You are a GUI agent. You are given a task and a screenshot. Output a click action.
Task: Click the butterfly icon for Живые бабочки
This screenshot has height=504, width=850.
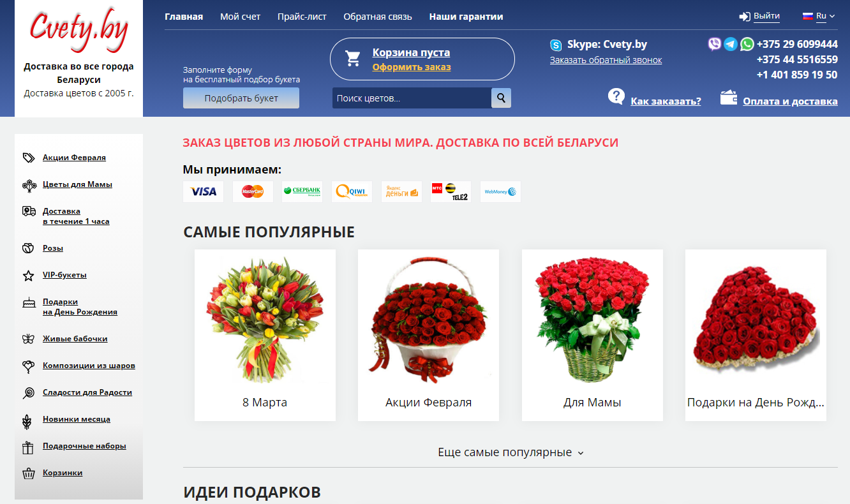point(28,339)
